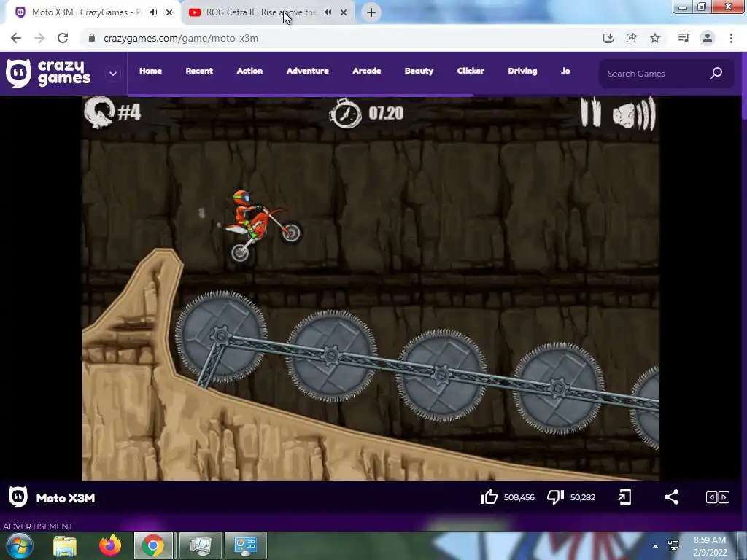
Task: Open File Explorer from the taskbar
Action: [x=65, y=545]
